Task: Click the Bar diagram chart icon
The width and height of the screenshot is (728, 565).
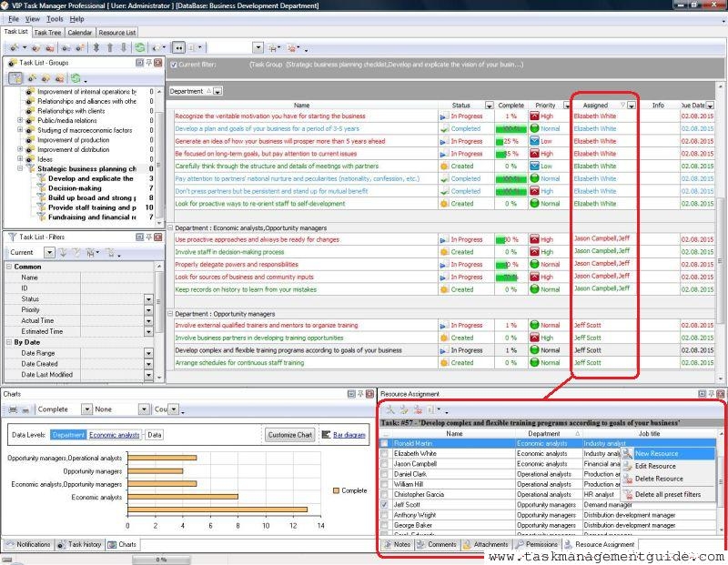Action: point(326,435)
